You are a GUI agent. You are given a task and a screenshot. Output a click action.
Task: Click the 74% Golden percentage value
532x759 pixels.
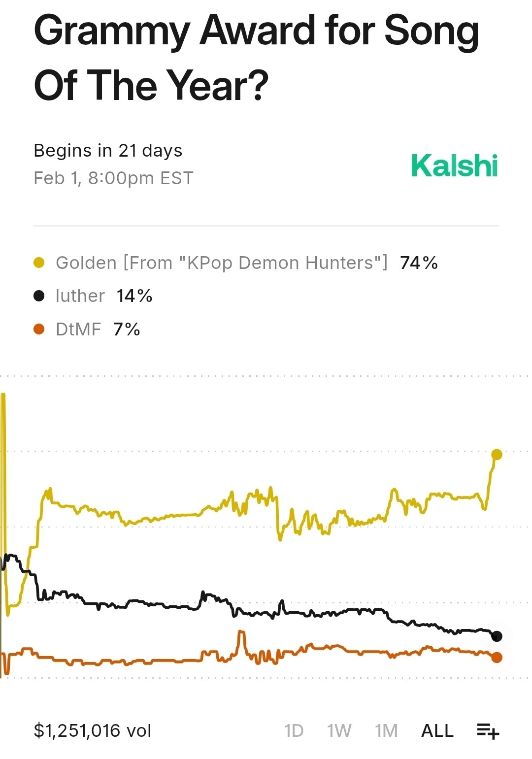(x=419, y=263)
